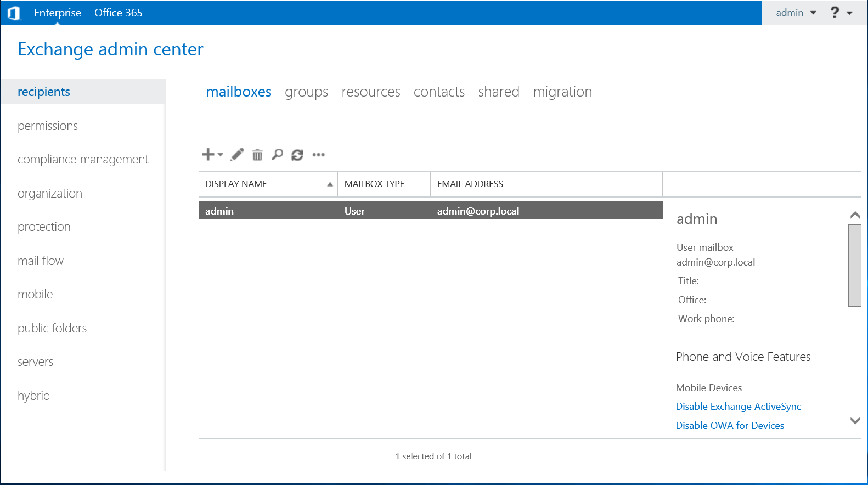Delete the mailbox using trash icon
Viewport: 868px width, 485px height.
257,155
